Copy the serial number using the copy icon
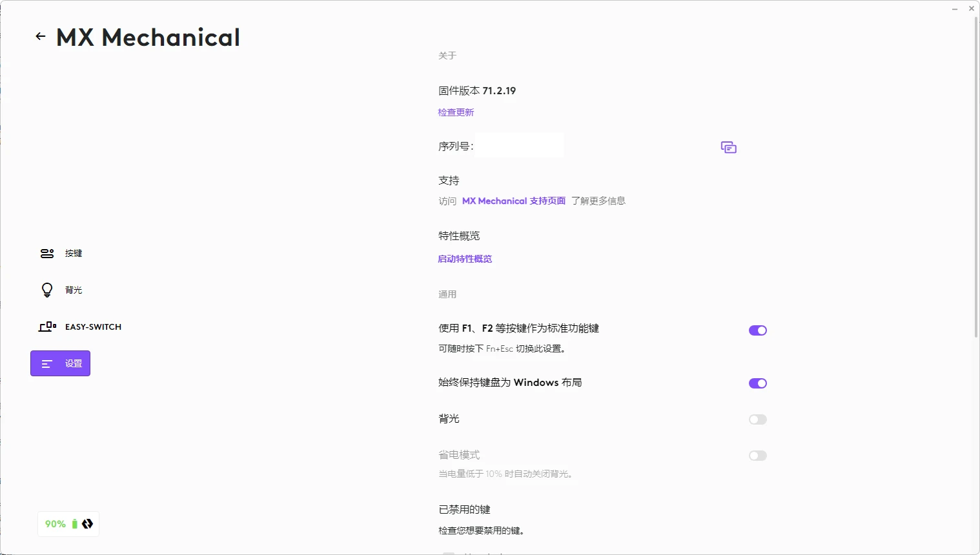 pyautogui.click(x=728, y=147)
